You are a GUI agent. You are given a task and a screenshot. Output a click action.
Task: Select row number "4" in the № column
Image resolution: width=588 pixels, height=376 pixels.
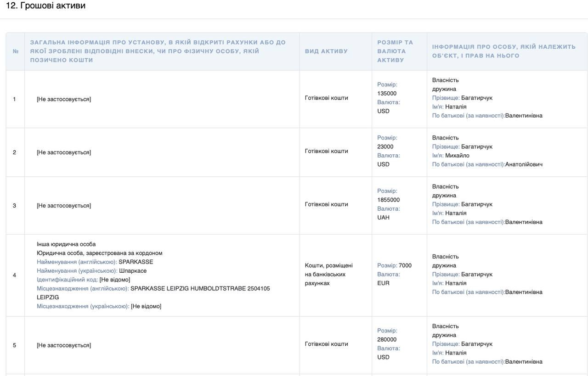[14, 275]
